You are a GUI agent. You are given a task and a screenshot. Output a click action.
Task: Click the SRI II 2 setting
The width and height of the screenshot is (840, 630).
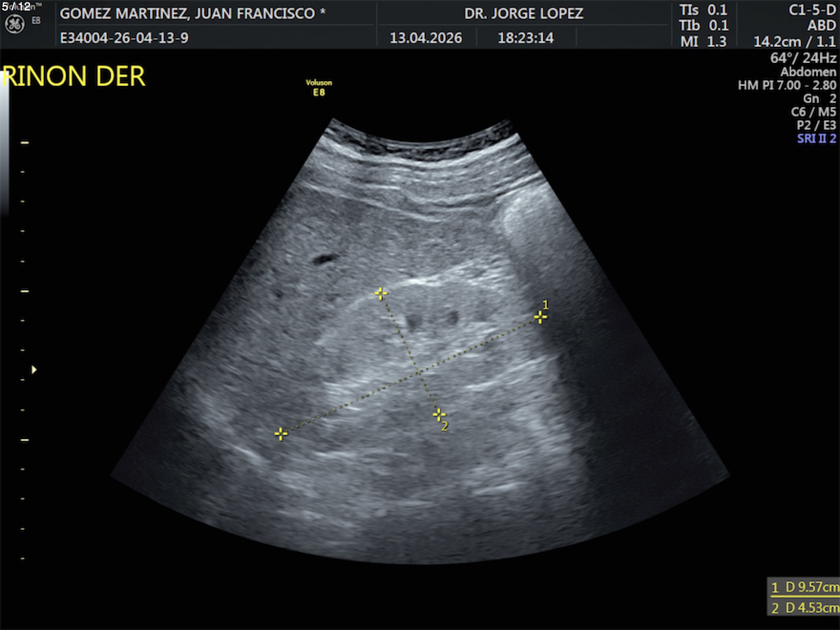pyautogui.click(x=816, y=138)
